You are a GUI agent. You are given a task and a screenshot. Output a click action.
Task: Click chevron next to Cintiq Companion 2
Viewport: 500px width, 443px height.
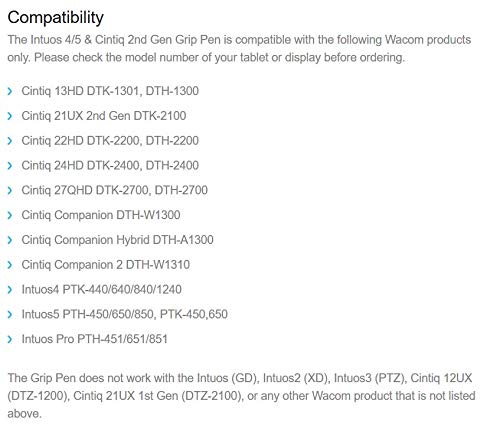click(x=10, y=265)
